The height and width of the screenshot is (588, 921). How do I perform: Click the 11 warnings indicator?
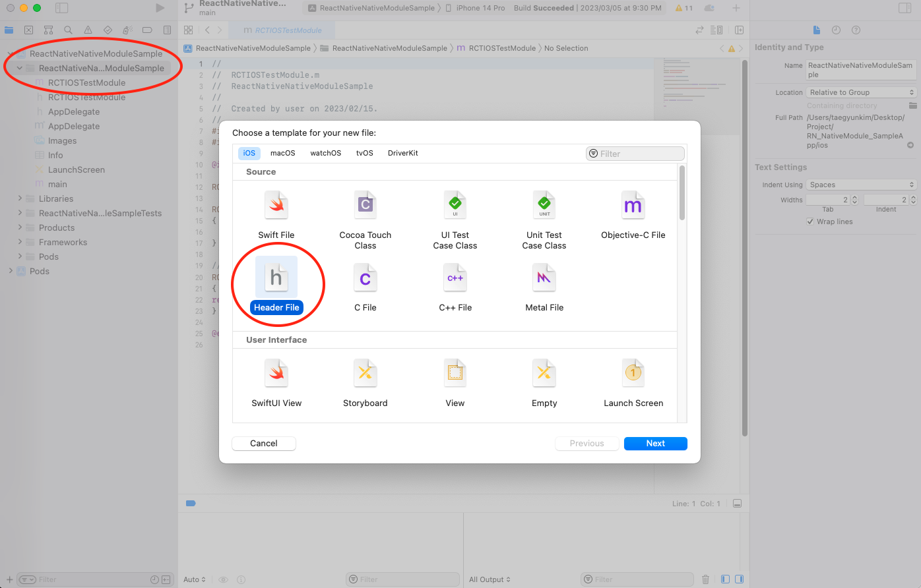point(684,8)
